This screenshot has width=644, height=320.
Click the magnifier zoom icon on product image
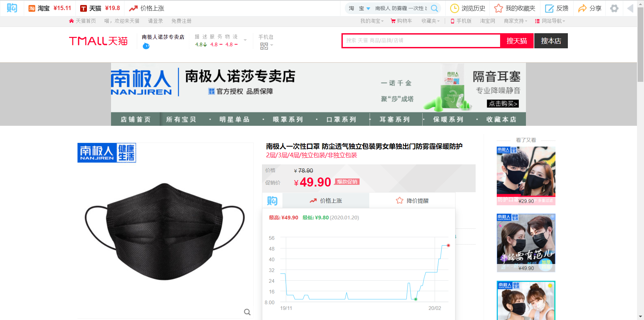(x=247, y=312)
